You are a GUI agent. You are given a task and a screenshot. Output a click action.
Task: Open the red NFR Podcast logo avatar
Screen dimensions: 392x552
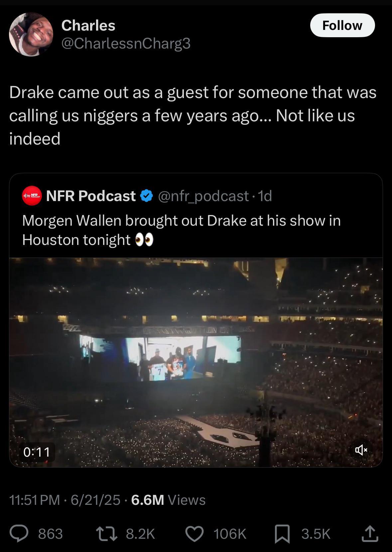click(x=32, y=196)
